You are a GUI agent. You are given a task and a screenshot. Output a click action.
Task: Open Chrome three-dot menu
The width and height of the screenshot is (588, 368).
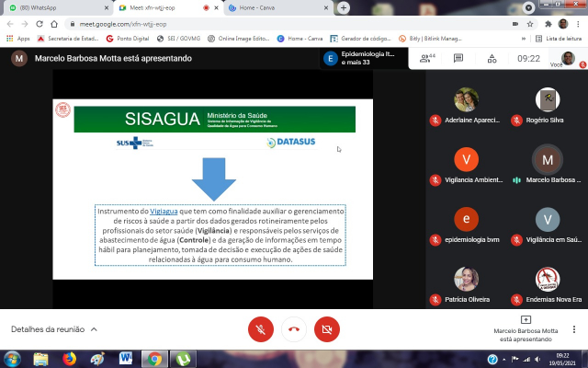coord(578,24)
